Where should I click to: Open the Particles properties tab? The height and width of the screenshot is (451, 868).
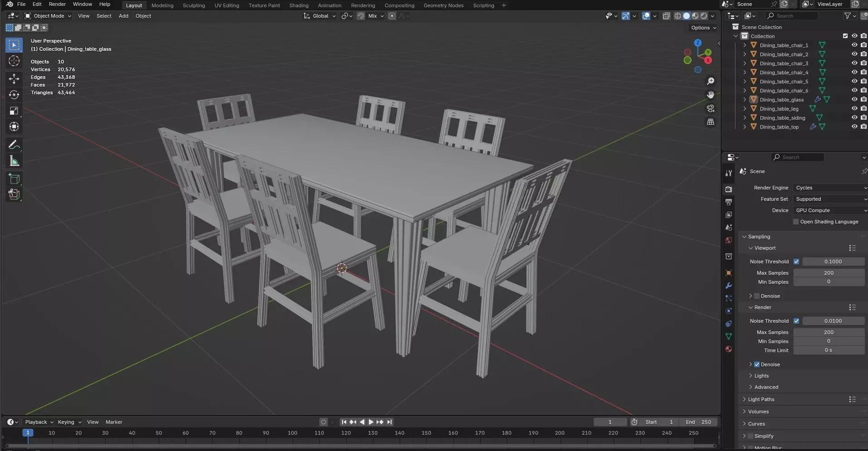[x=729, y=298]
